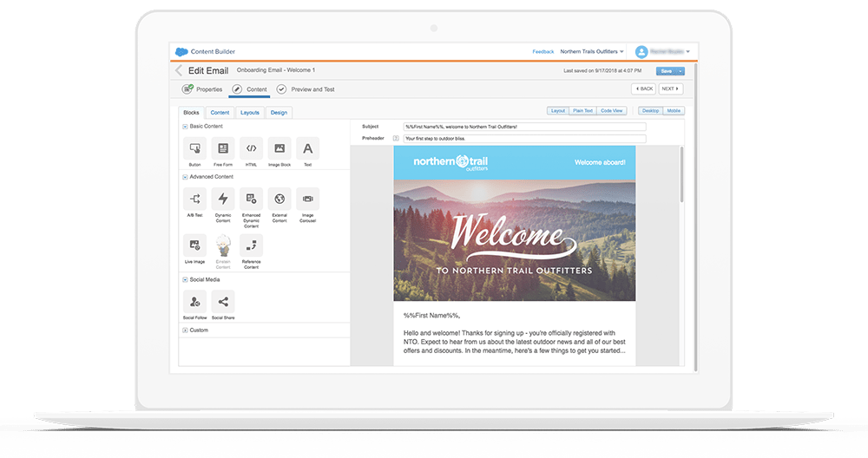Click the Salesforce cloud logo
The height and width of the screenshot is (458, 868).
click(x=181, y=51)
